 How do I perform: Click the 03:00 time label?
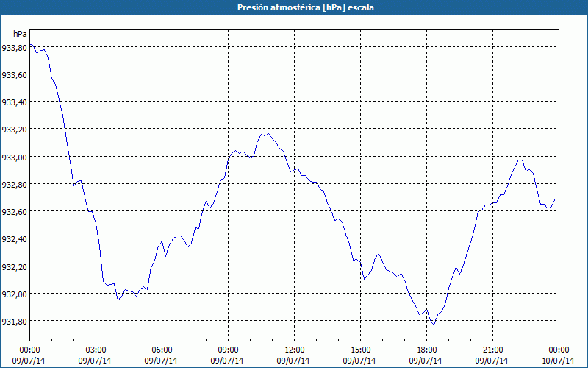96,350
